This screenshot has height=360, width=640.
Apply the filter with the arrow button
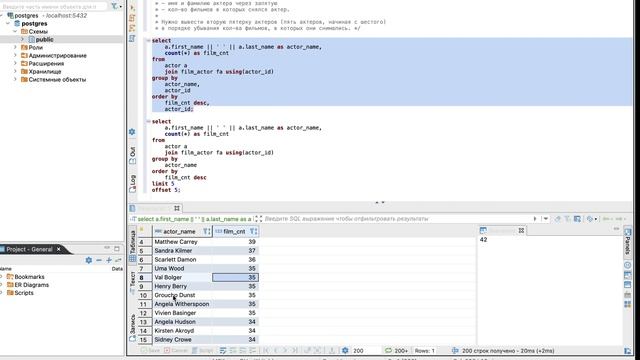[x=535, y=219]
